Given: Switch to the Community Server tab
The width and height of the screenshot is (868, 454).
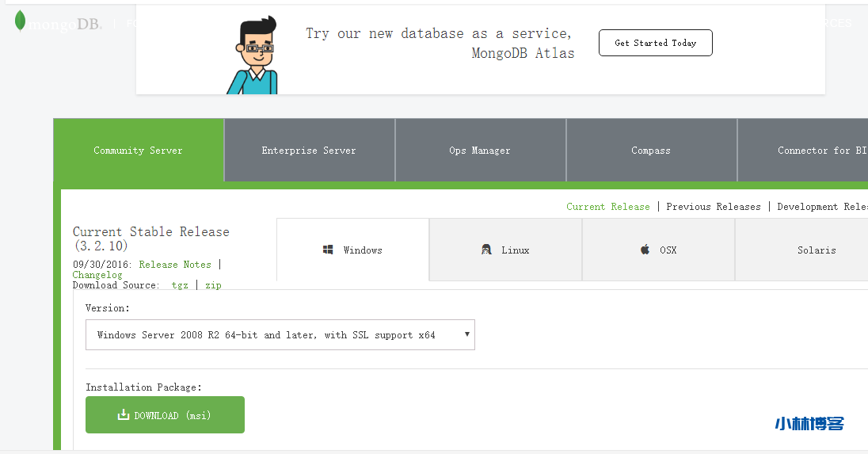Looking at the screenshot, I should coord(139,150).
